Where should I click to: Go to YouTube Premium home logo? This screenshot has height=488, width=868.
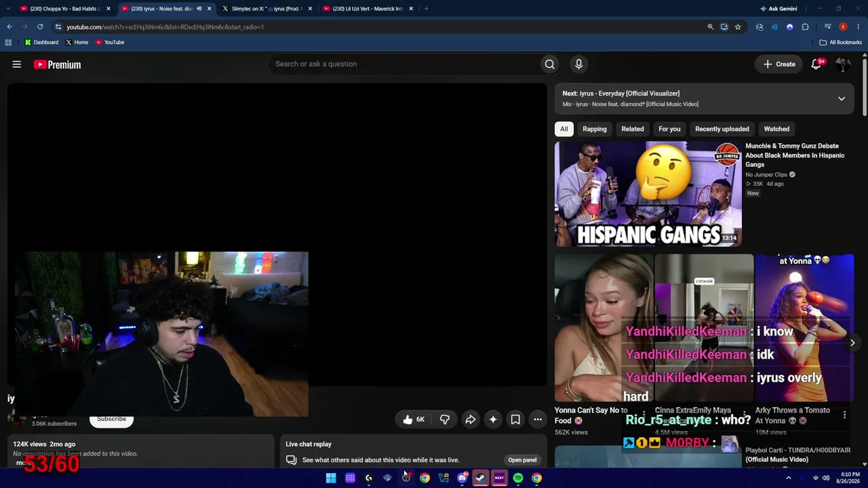click(57, 64)
